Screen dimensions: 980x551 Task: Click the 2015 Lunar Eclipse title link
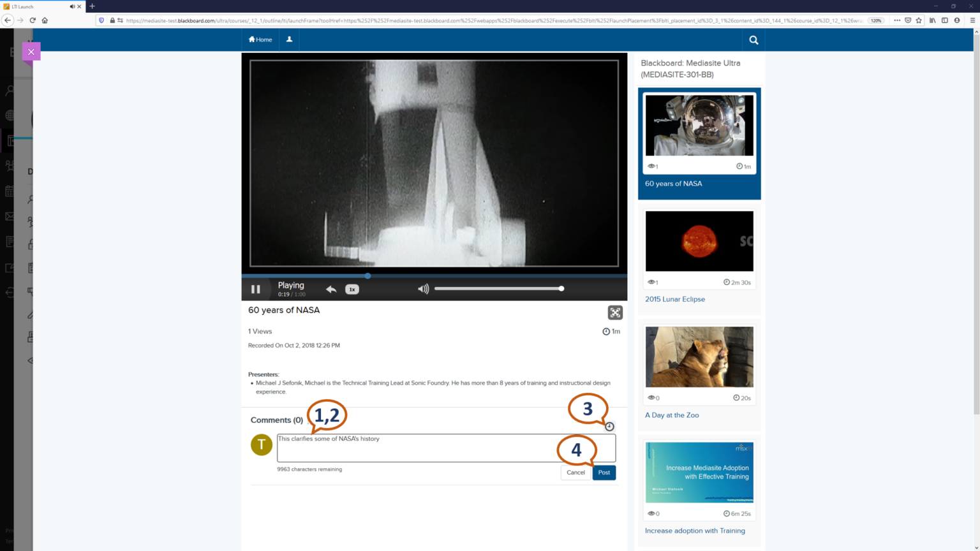coord(675,299)
